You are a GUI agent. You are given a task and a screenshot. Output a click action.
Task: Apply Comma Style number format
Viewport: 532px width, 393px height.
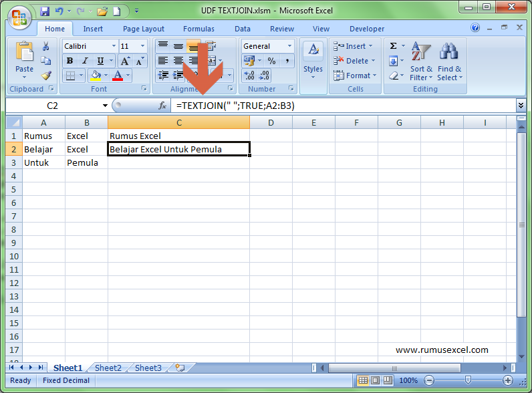pyautogui.click(x=287, y=61)
